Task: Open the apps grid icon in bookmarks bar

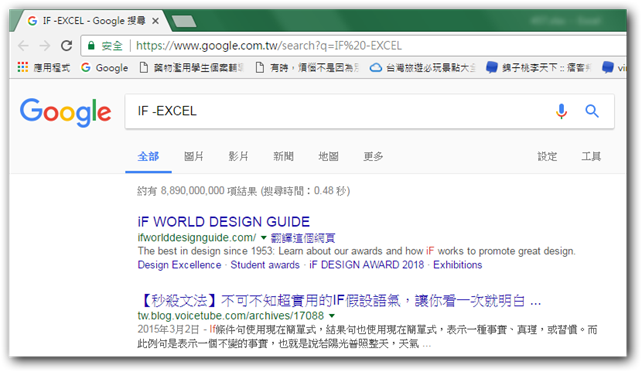Action: [23, 67]
